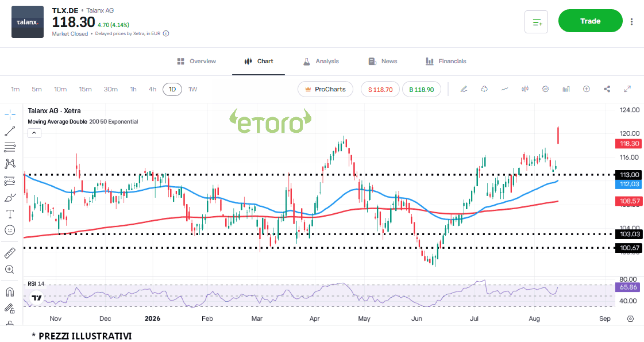Click the 100.67 price level label
The width and height of the screenshot is (644, 342).
[629, 248]
